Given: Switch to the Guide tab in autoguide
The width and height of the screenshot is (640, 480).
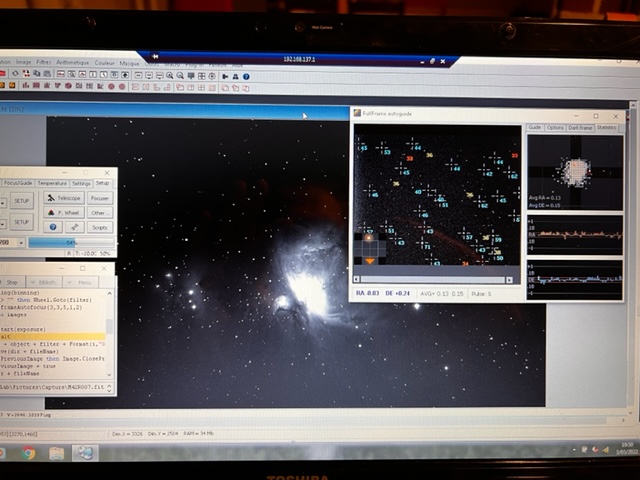Looking at the screenshot, I should point(535,127).
